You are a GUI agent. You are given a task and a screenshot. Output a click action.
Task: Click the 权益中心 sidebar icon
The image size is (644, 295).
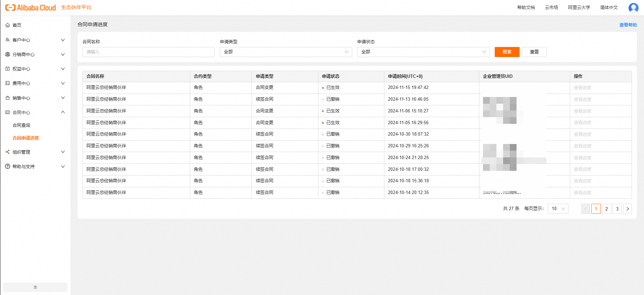coord(8,69)
